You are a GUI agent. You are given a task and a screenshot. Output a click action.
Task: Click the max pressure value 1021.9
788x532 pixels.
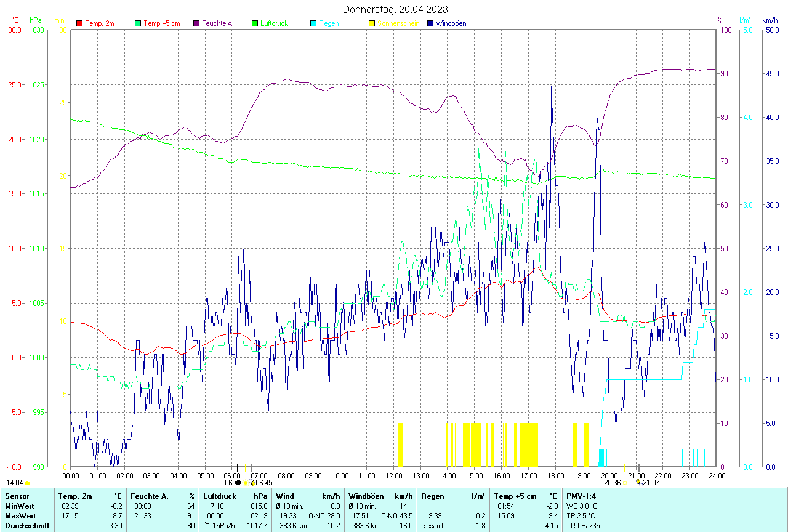[257, 516]
